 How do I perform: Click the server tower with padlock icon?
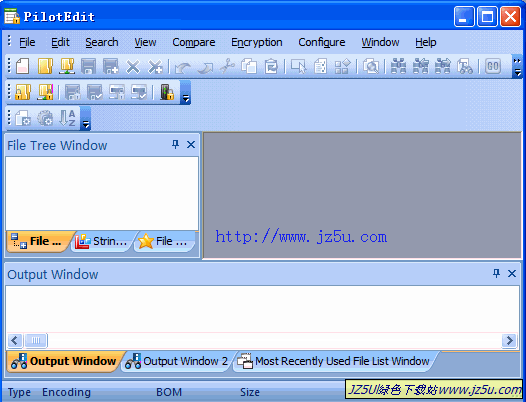click(167, 92)
